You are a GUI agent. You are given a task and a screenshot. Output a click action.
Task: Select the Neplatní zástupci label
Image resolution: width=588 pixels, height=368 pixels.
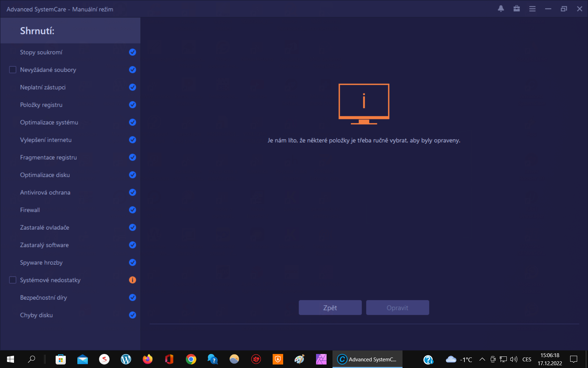[43, 87]
